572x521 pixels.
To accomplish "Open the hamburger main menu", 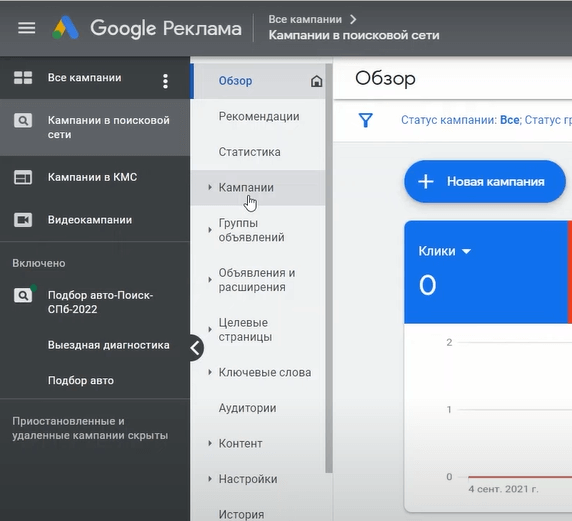I will coord(27,28).
